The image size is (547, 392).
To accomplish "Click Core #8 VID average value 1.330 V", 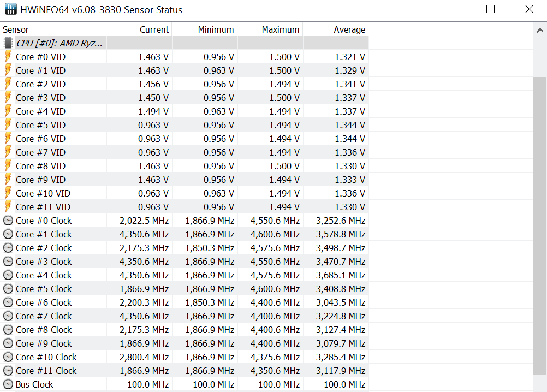I will coord(350,166).
